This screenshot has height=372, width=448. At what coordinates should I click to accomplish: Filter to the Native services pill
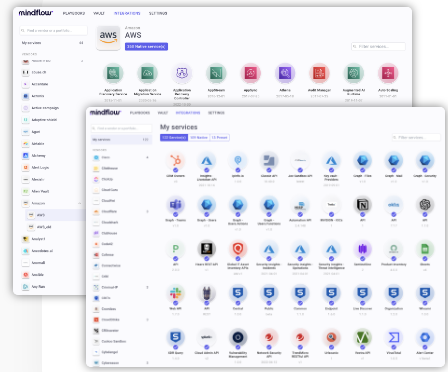(x=199, y=137)
